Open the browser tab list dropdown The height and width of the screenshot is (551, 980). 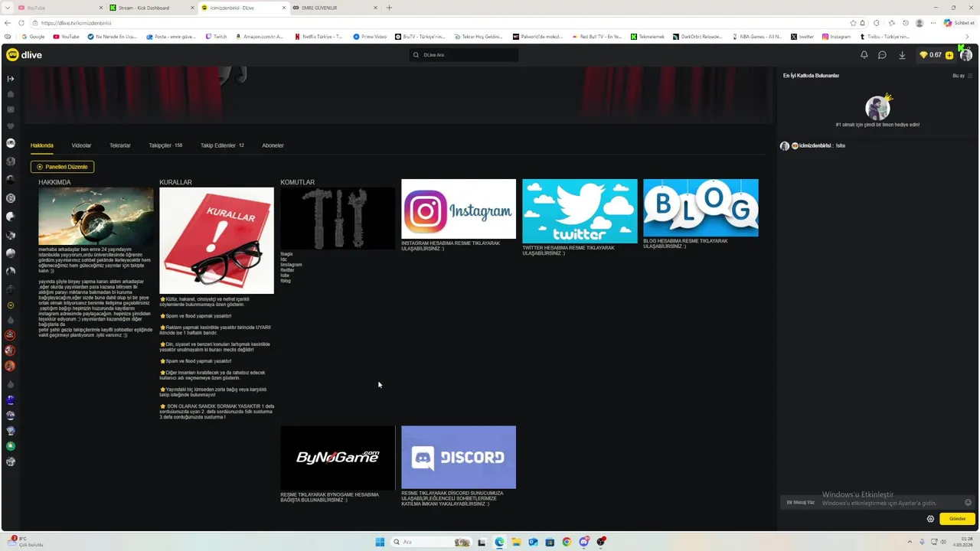point(8,8)
